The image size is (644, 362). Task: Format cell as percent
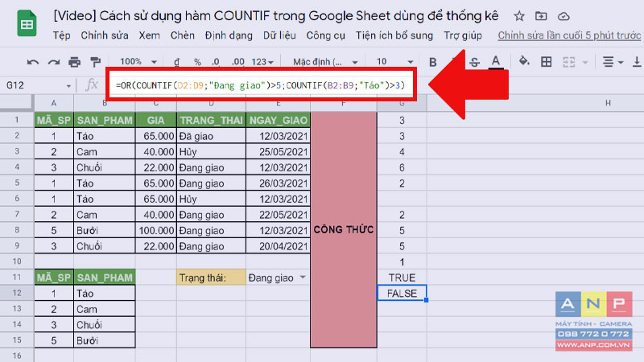[197, 62]
